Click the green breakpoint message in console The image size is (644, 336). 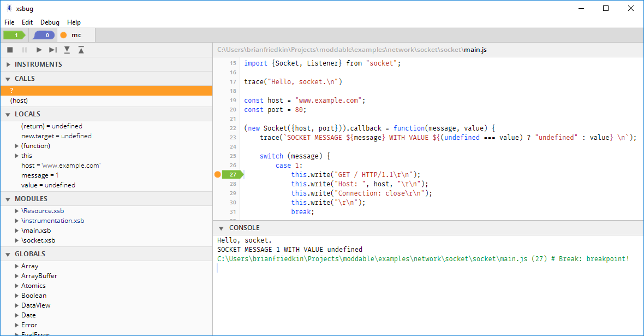click(423, 259)
